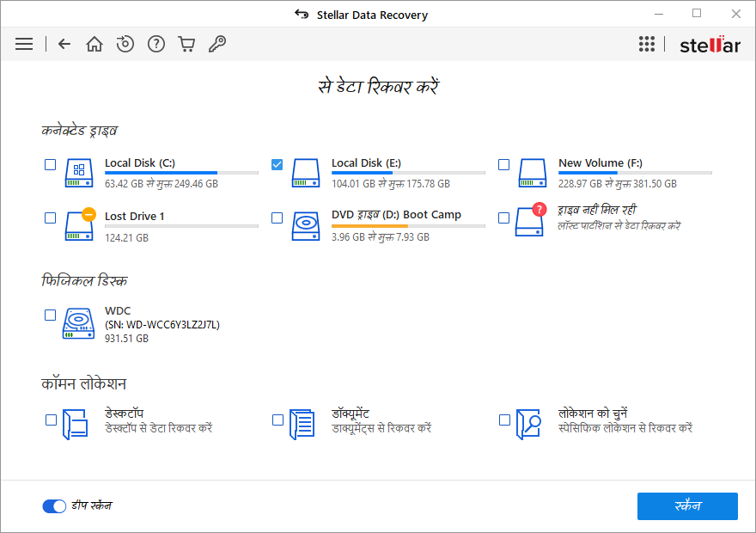Click the 931.51 GB size text
The height and width of the screenshot is (533, 756).
click(x=126, y=339)
